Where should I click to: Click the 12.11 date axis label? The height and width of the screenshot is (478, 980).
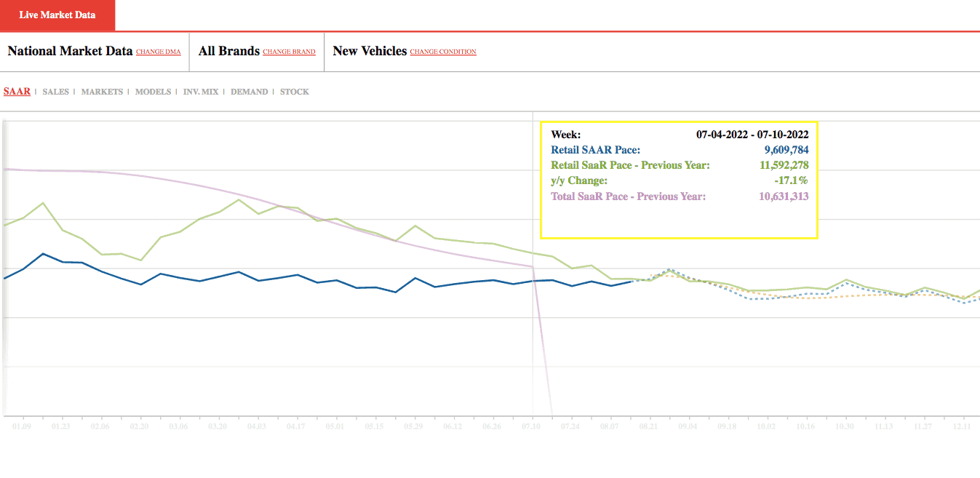tap(963, 426)
